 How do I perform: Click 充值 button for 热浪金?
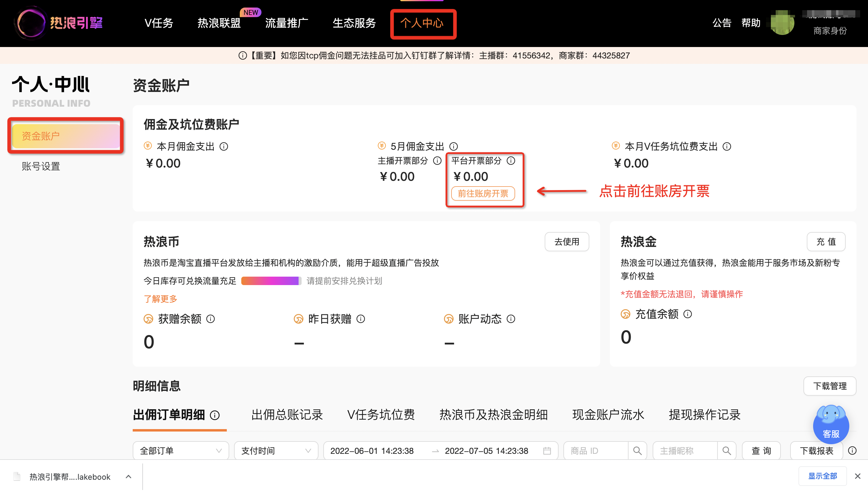826,242
